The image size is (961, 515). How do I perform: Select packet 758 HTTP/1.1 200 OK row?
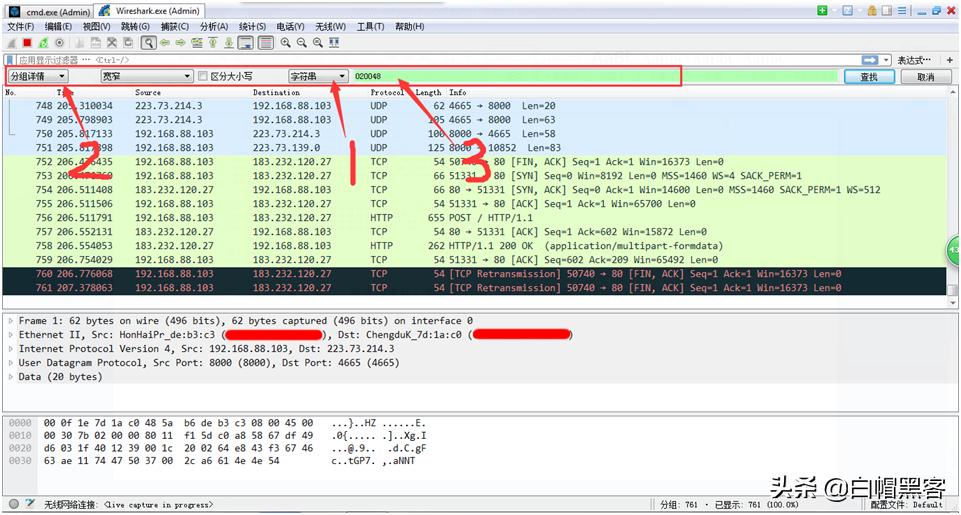click(475, 246)
